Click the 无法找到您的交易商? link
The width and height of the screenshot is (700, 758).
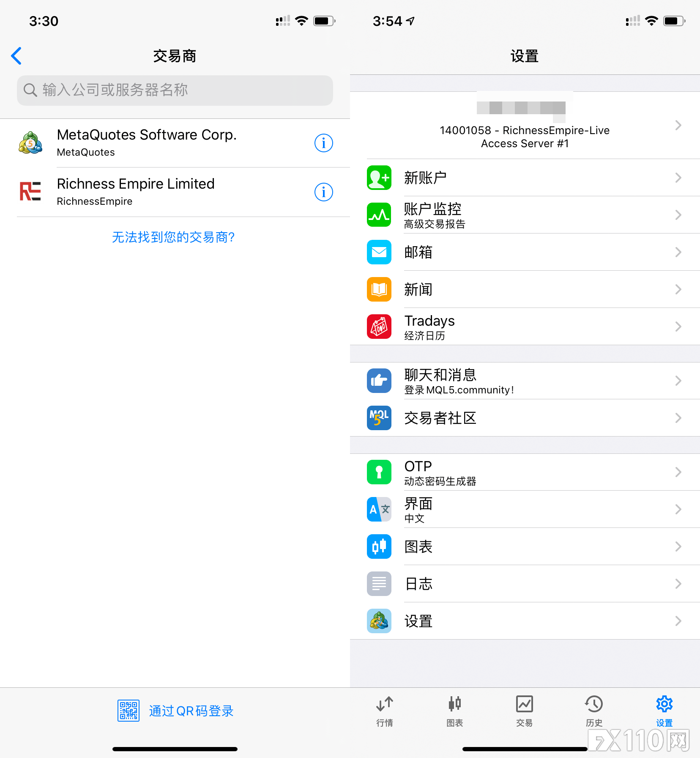tap(173, 237)
